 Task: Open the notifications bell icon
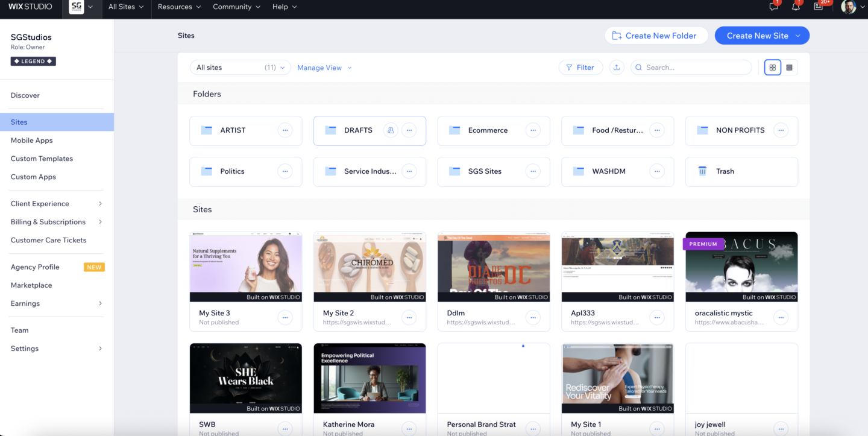[x=796, y=7]
